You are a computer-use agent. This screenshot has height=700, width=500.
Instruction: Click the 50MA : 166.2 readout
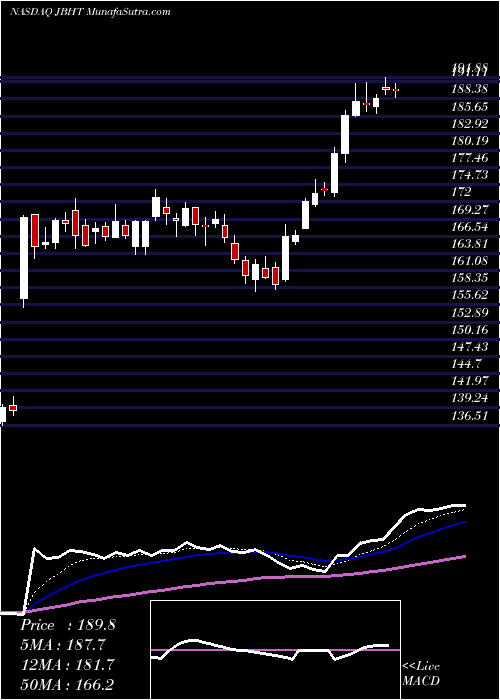66,684
